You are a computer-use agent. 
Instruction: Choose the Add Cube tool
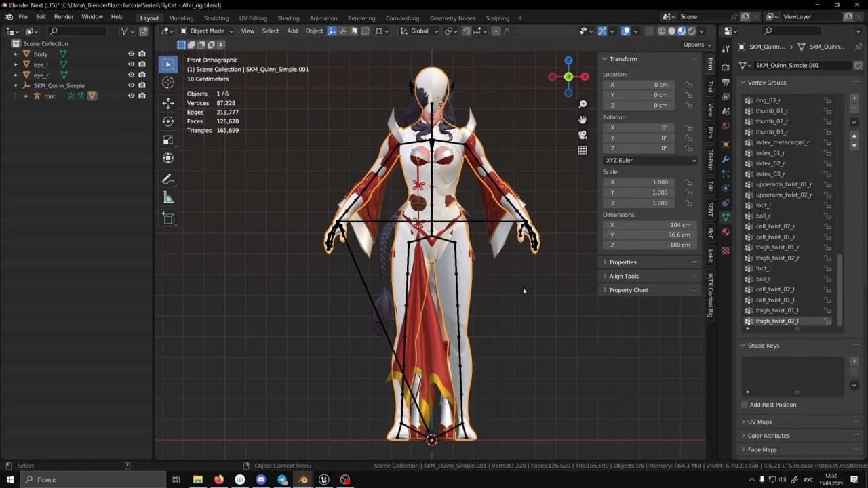coord(168,218)
